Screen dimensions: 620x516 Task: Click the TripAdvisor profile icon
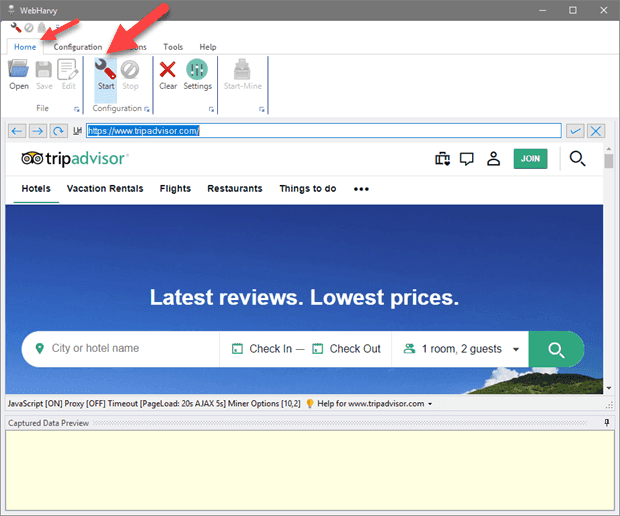(x=493, y=158)
